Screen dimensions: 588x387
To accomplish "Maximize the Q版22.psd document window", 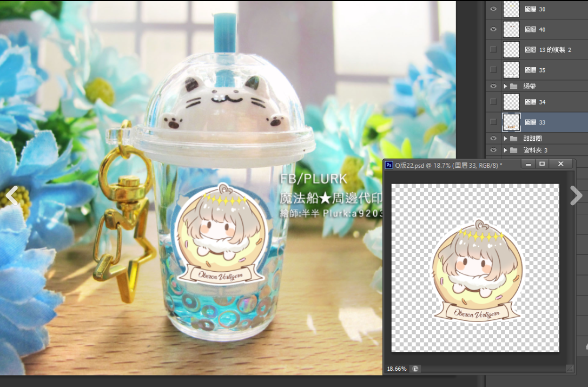I will (x=542, y=164).
